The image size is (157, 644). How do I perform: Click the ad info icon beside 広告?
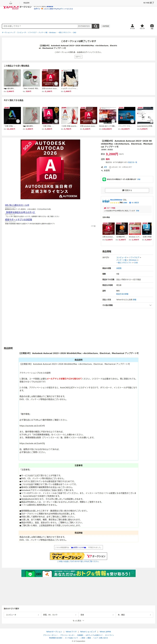[95, 226]
